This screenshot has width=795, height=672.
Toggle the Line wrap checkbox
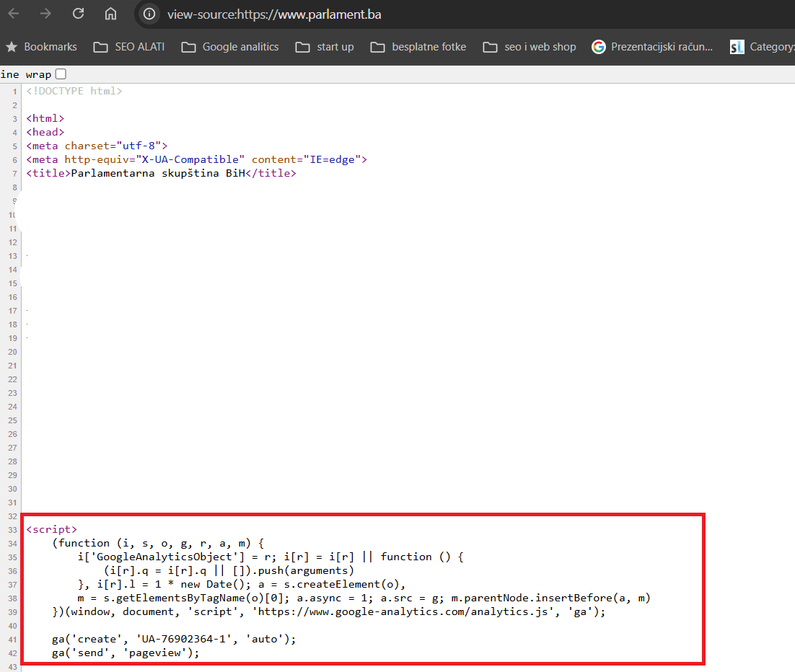[61, 74]
